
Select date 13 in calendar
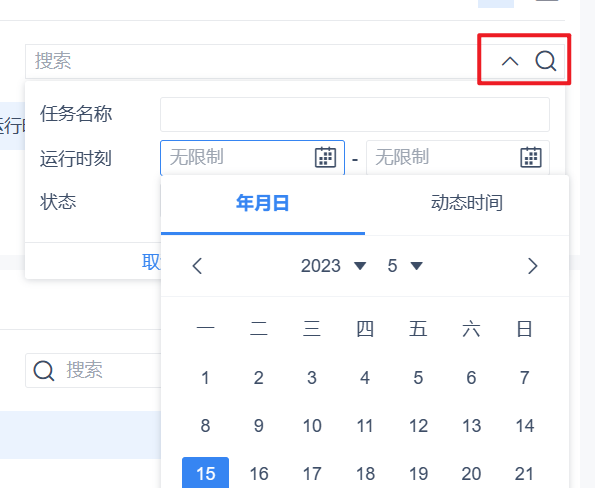pos(471,426)
